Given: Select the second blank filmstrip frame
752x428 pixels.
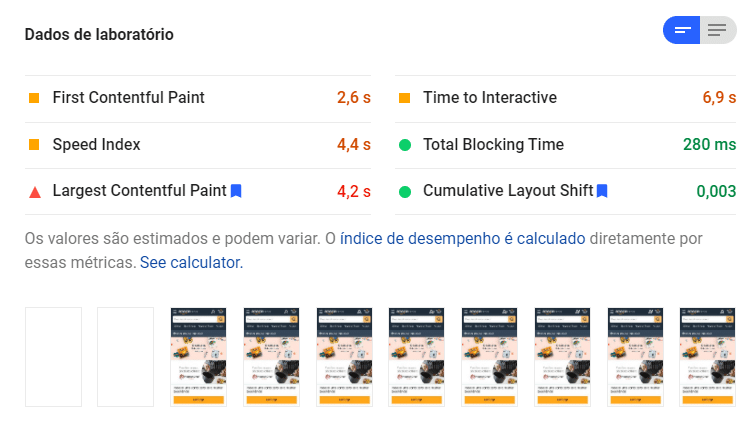Looking at the screenshot, I should 125,357.
